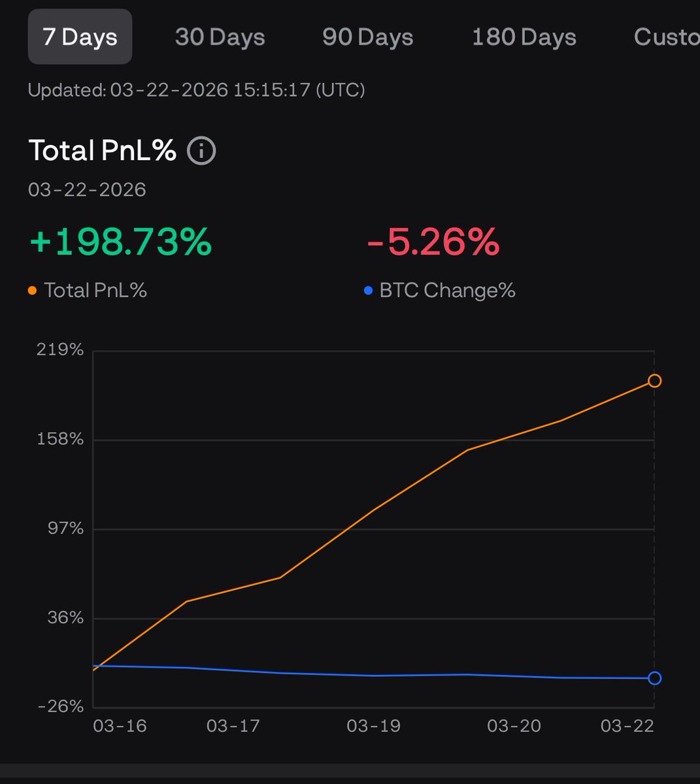This screenshot has height=784, width=700.
Task: Click the +198.73% PnL value
Action: click(120, 242)
